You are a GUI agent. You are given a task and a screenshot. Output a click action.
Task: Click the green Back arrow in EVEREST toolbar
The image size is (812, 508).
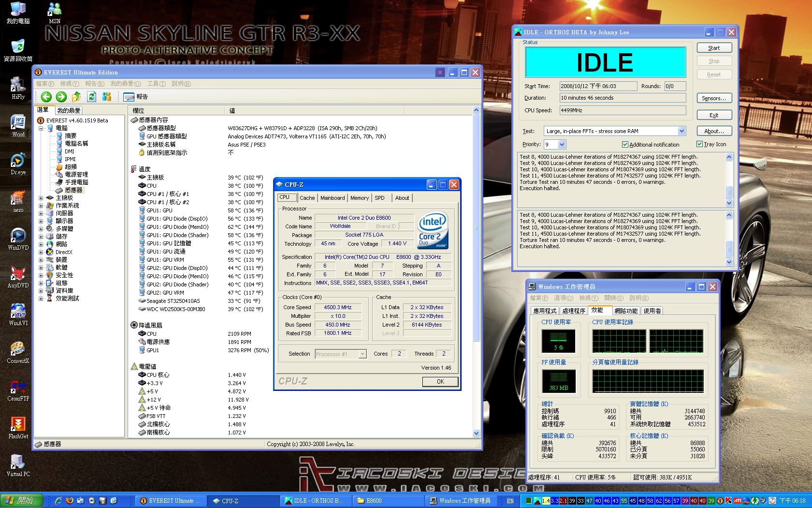(46, 97)
